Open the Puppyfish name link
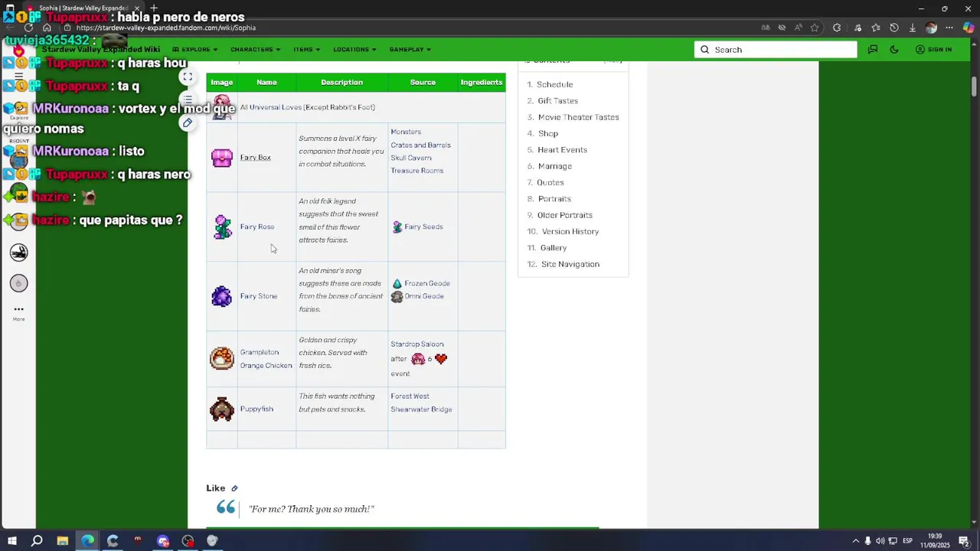The height and width of the screenshot is (551, 980). [x=256, y=409]
